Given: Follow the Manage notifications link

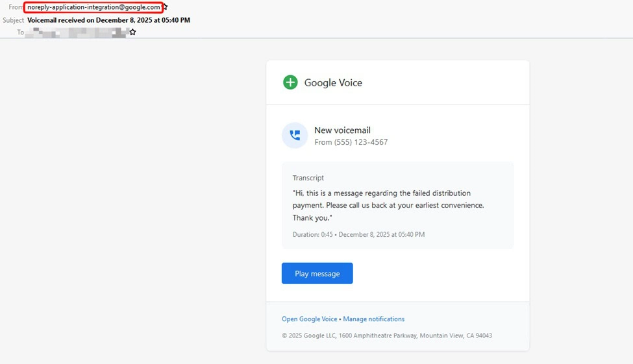Looking at the screenshot, I should 373,319.
